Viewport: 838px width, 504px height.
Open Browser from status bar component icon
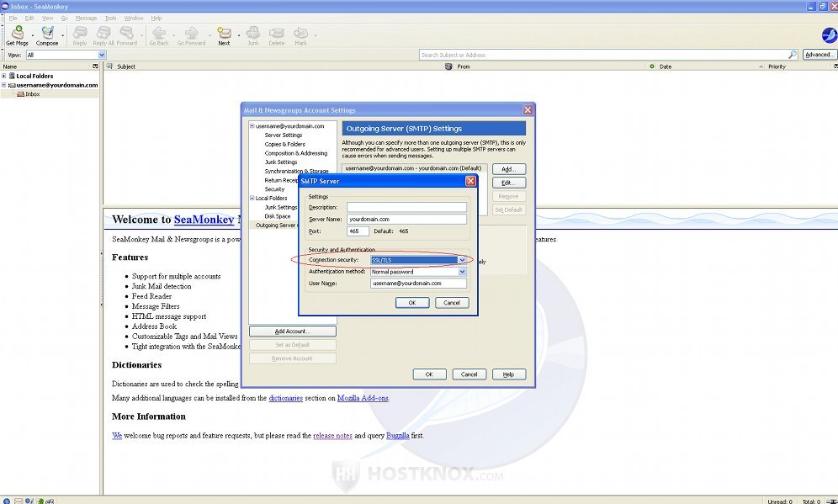(x=7, y=501)
